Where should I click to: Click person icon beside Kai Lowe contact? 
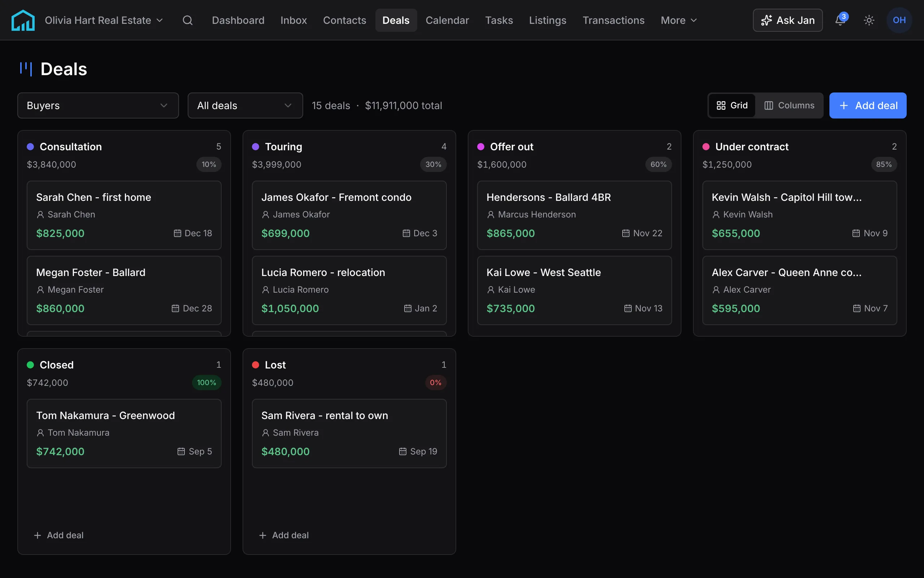click(x=491, y=290)
